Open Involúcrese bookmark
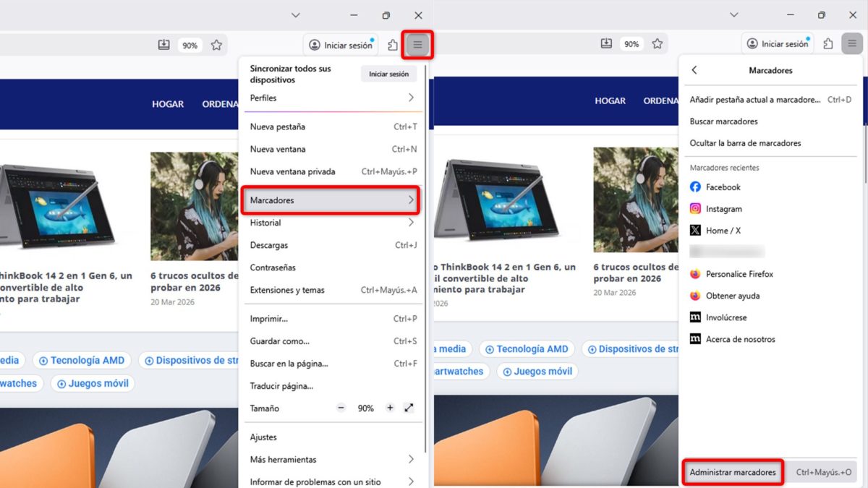 (770, 317)
